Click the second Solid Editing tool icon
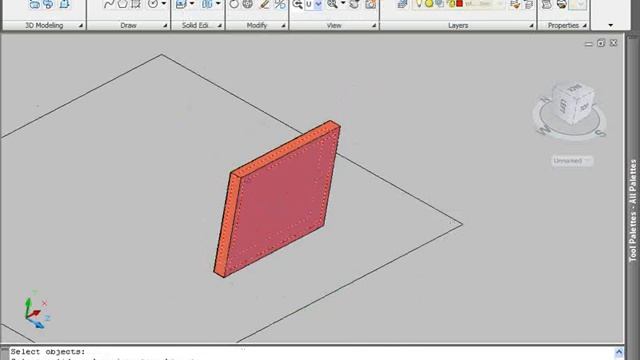Viewport: 640px width, 360px height. click(207, 4)
